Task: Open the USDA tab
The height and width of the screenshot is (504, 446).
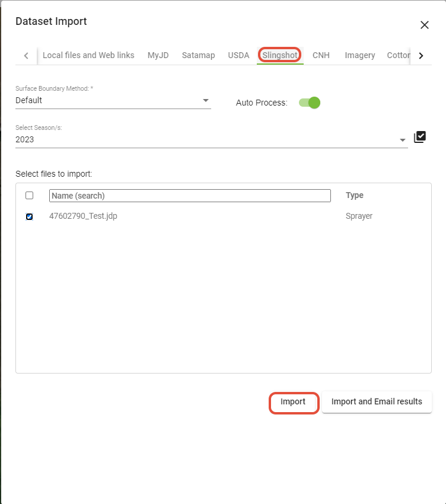Action: click(238, 55)
